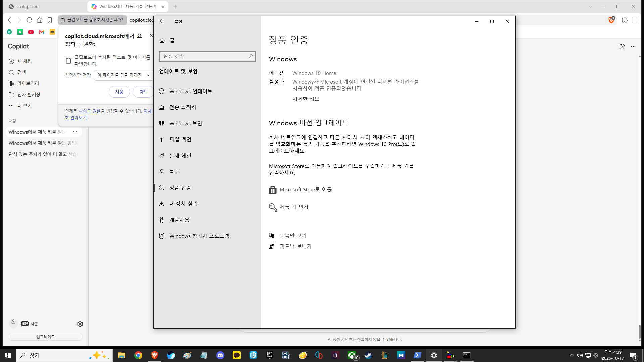644x362 pixels.
Task: Open the taskbar volume control
Action: pyautogui.click(x=580, y=355)
